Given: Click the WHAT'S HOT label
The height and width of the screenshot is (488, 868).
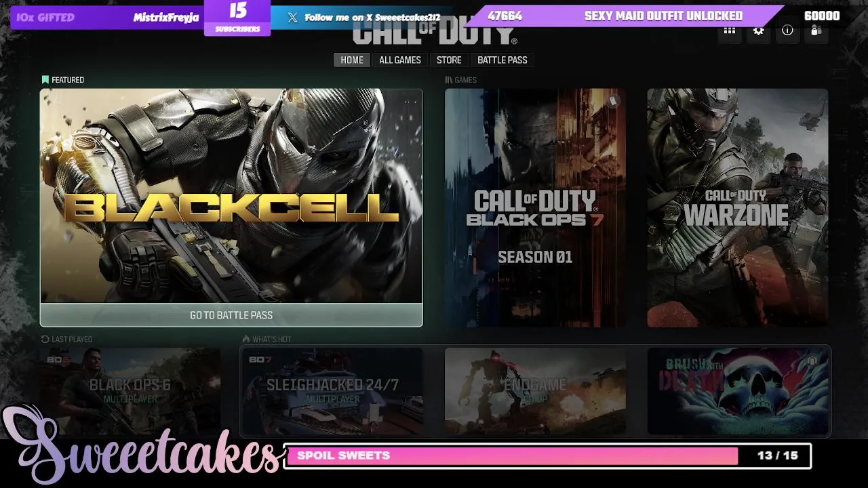Looking at the screenshot, I should pyautogui.click(x=271, y=339).
